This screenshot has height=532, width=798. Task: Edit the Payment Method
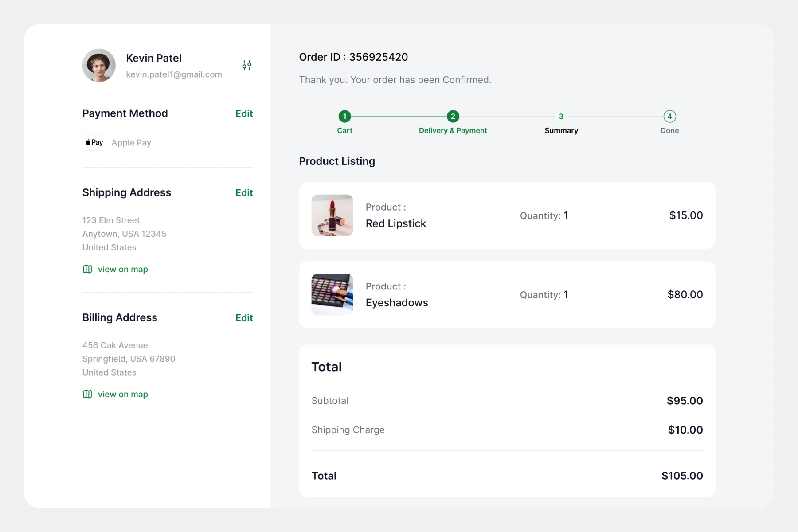click(x=244, y=113)
